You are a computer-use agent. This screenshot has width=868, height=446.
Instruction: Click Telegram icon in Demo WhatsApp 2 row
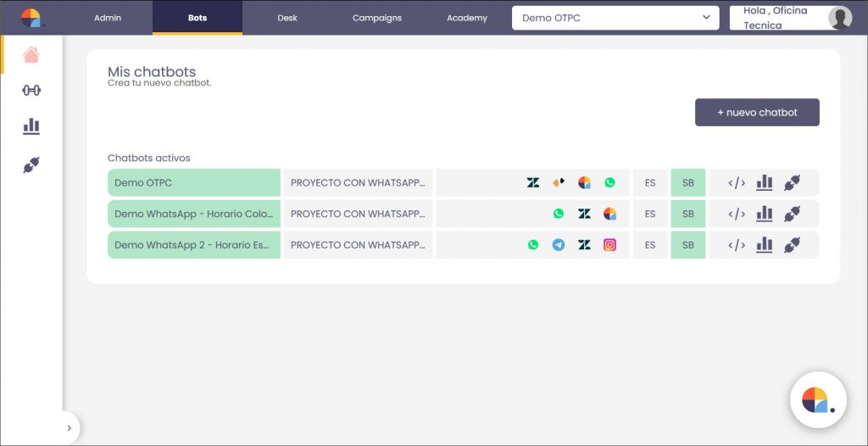click(x=559, y=245)
